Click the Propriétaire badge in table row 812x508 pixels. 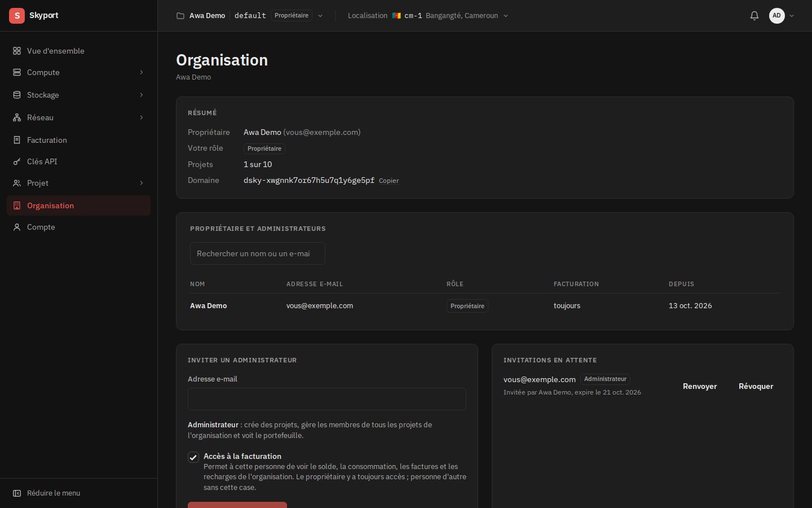(467, 306)
